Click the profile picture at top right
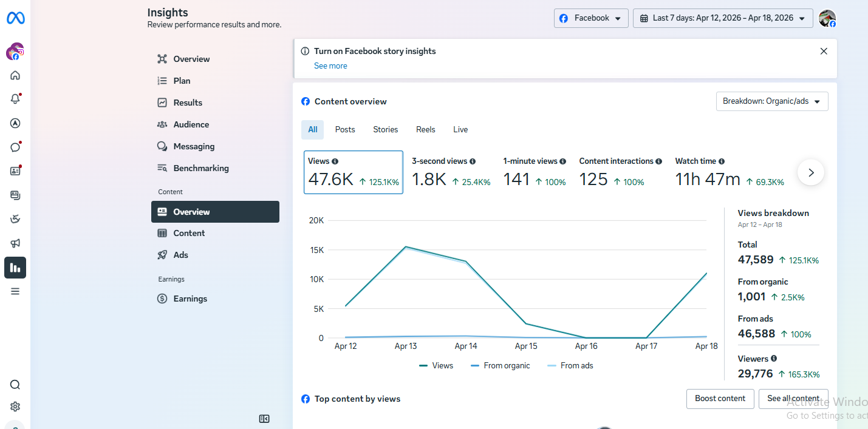This screenshot has height=429, width=868. pyautogui.click(x=827, y=18)
